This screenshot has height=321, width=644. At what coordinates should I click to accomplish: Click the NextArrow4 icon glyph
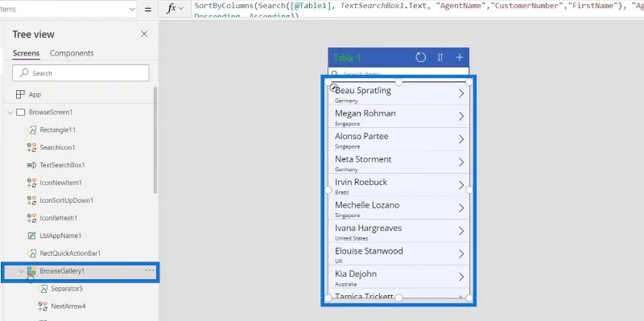(x=43, y=307)
